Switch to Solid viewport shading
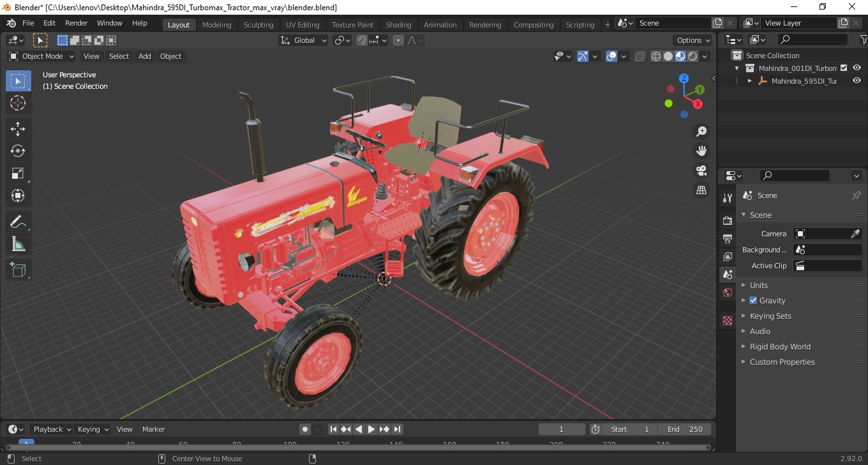Viewport: 868px width, 465px height. [x=668, y=56]
